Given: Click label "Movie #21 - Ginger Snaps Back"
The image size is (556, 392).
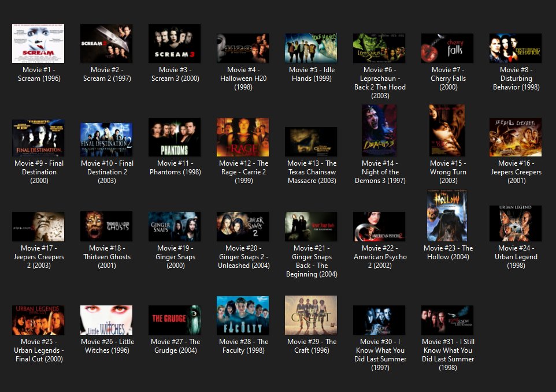Looking at the screenshot, I should coord(312,261).
